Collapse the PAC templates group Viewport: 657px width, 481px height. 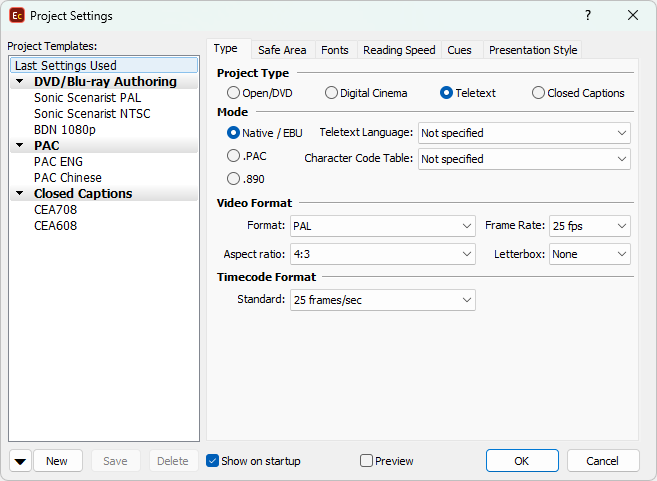[x=21, y=146]
